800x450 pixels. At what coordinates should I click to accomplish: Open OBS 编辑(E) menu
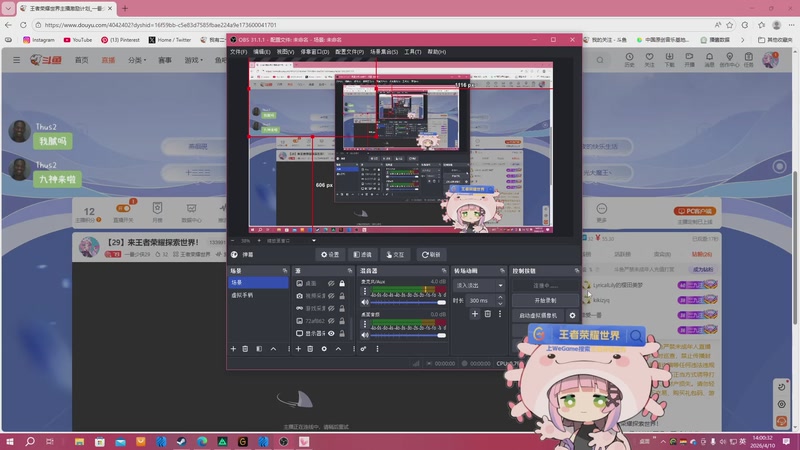[262, 52]
